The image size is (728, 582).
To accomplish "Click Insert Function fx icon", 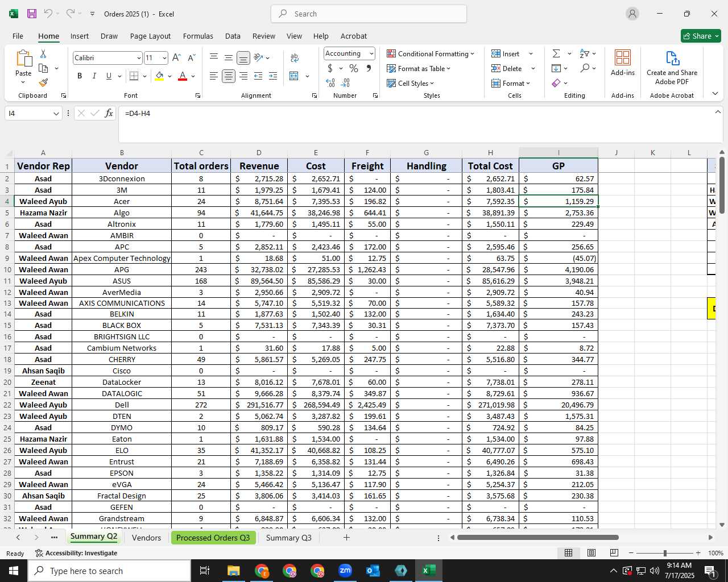I will (109, 113).
